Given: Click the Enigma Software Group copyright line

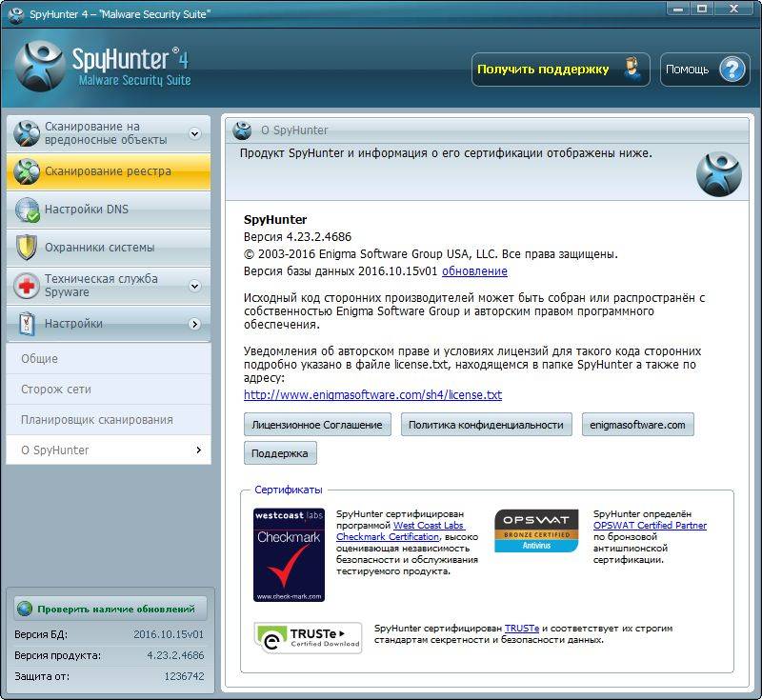Looking at the screenshot, I should [x=431, y=254].
